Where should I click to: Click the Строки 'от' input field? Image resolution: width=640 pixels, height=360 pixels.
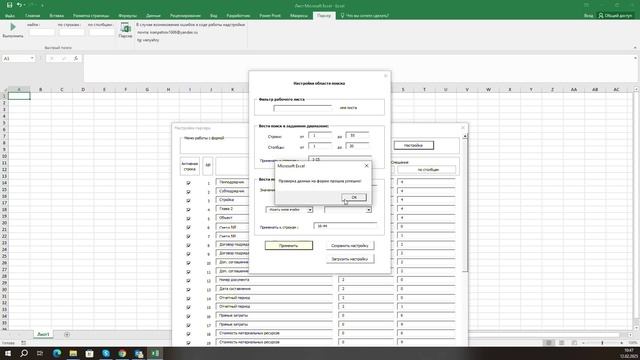(320, 136)
